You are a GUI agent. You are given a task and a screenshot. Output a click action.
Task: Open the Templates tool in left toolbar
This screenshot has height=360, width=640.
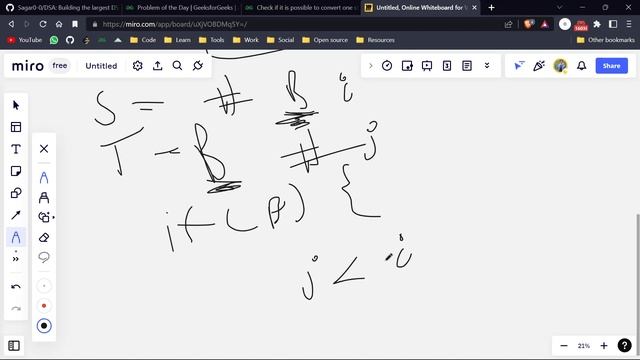point(16,127)
